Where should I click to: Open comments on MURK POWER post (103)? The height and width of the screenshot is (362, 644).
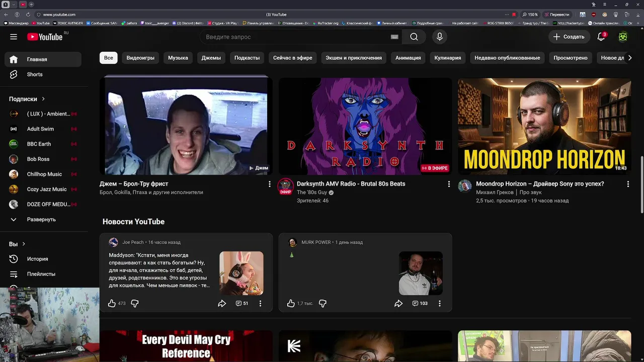point(420,303)
